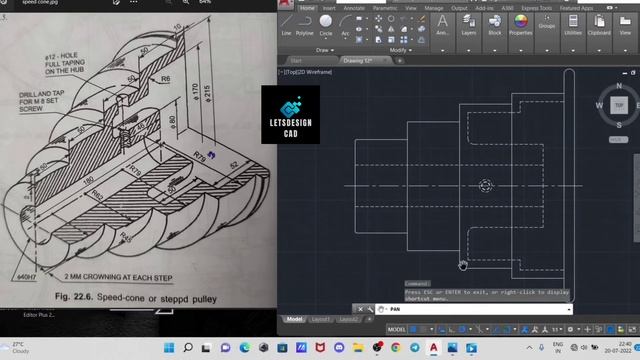Toggle hardware acceleration icon in status bar
The height and width of the screenshot is (360, 640).
(x=610, y=329)
